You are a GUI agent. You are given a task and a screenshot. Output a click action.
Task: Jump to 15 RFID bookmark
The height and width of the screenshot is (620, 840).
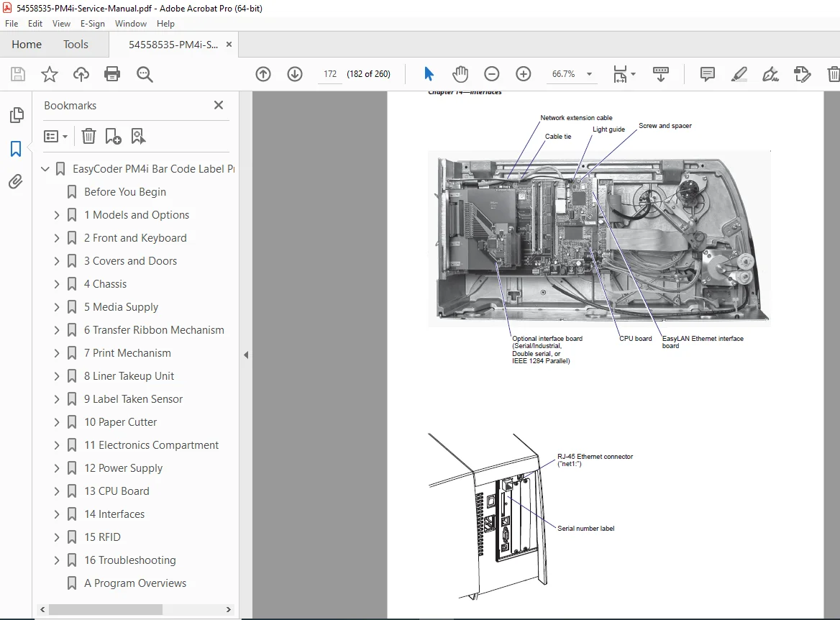[102, 537]
